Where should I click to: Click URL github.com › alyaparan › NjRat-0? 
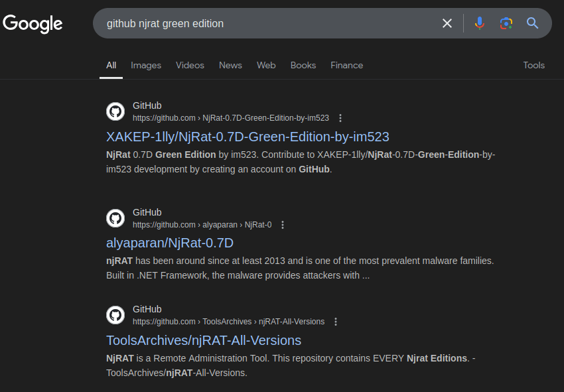(x=202, y=225)
